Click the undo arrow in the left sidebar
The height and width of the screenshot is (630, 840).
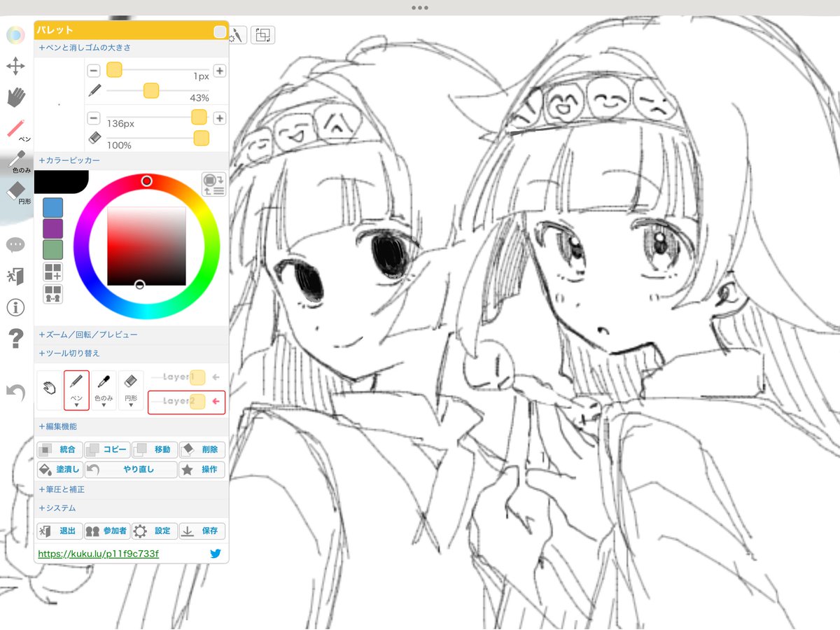pyautogui.click(x=15, y=393)
